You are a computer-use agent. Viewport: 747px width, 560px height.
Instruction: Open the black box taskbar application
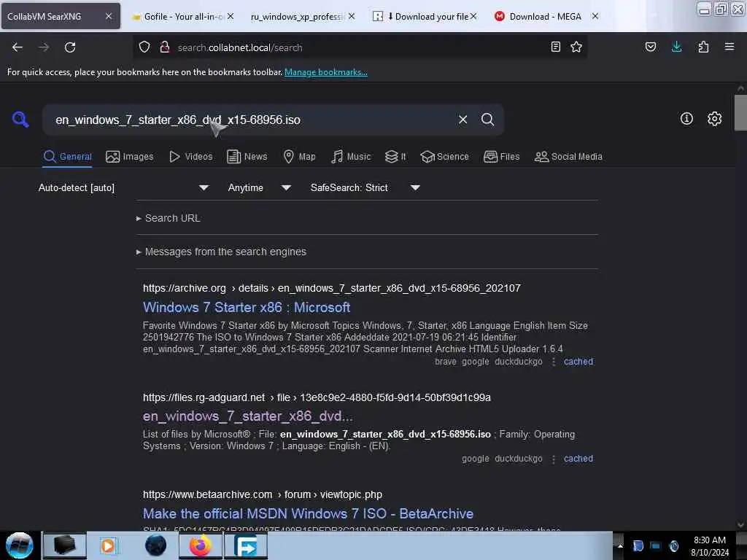[x=65, y=545]
